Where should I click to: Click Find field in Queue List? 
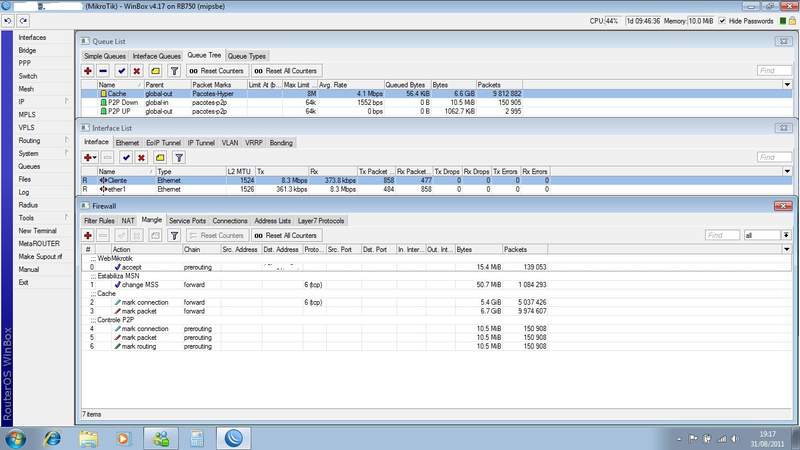coord(774,70)
